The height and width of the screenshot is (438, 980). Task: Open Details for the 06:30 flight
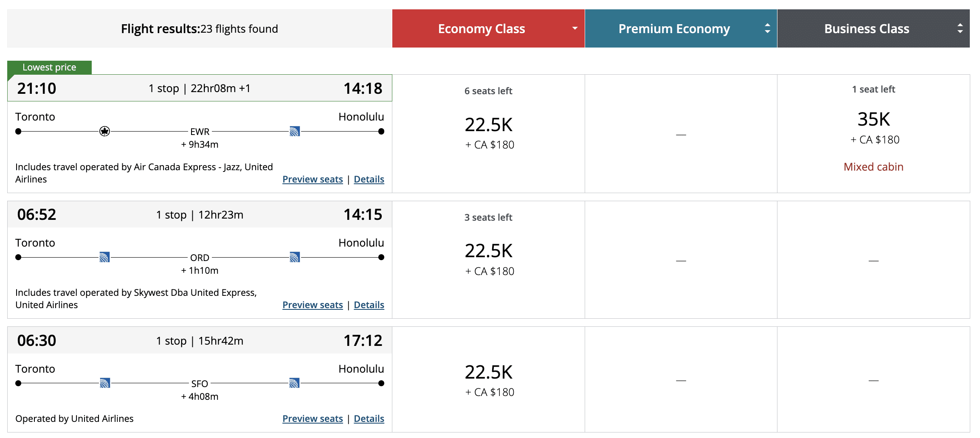369,419
